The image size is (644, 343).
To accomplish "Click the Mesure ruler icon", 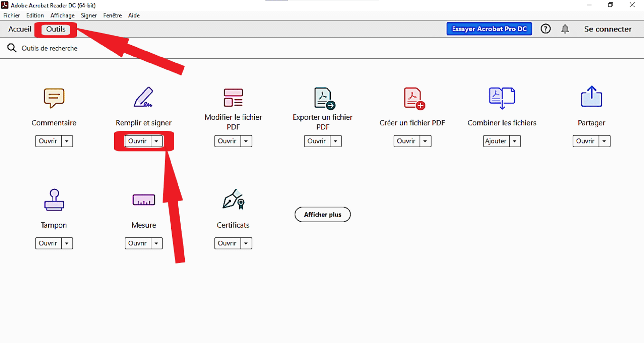I will pos(144,200).
